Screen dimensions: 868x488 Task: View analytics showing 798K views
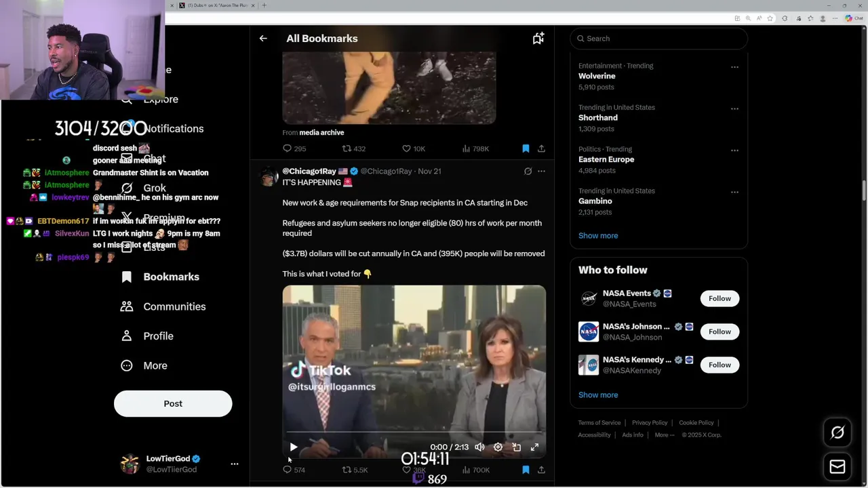coord(475,148)
